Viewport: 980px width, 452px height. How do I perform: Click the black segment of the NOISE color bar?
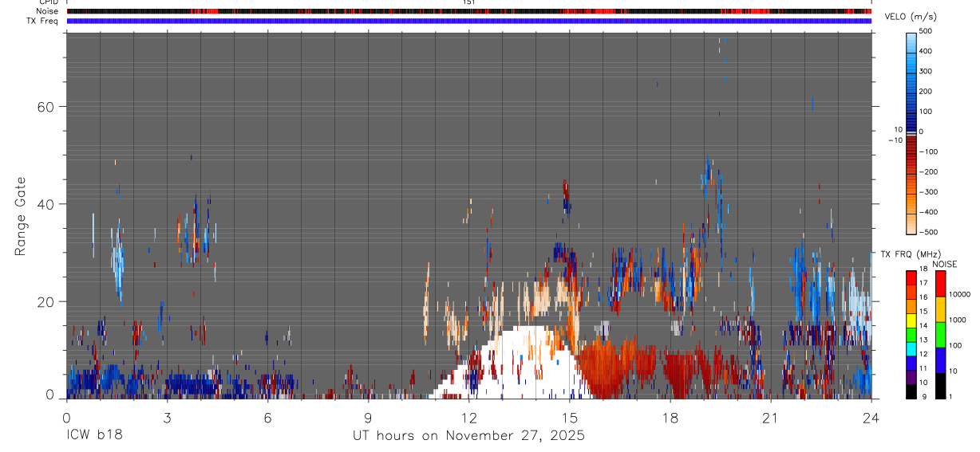point(939,386)
